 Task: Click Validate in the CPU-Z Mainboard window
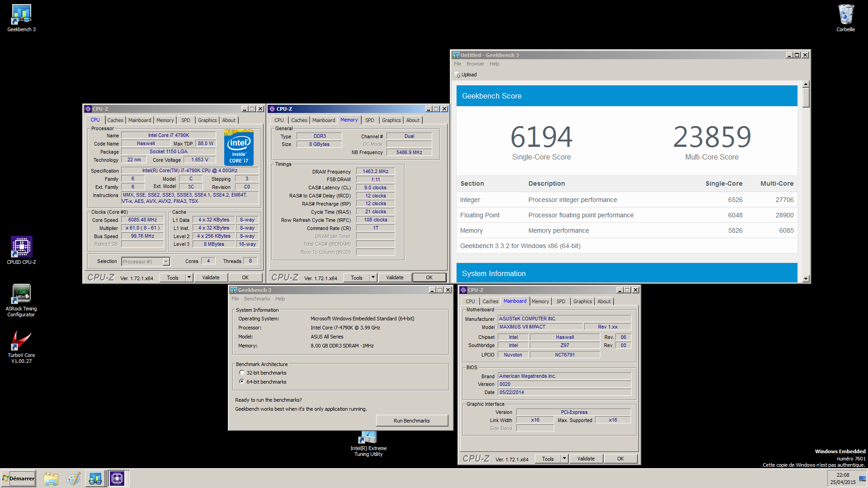(586, 459)
